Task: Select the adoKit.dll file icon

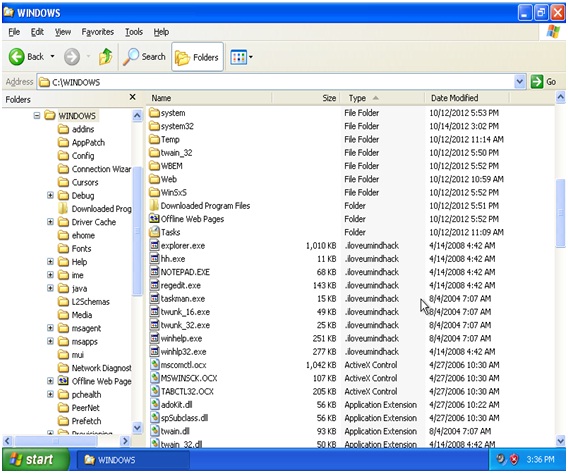Action: 155,405
